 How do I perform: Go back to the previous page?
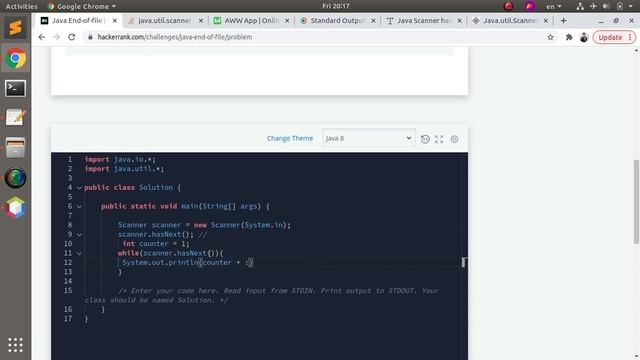(x=42, y=37)
